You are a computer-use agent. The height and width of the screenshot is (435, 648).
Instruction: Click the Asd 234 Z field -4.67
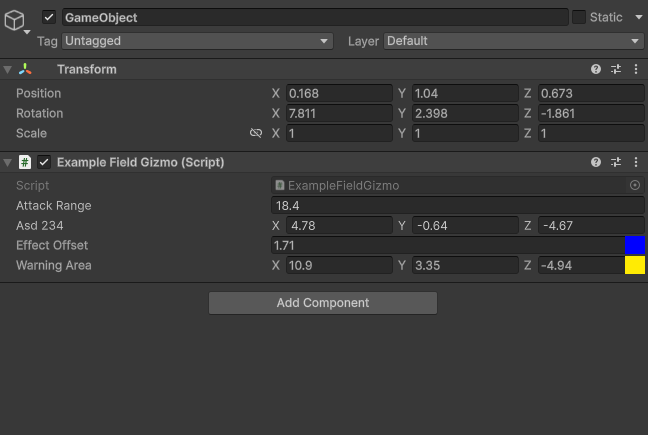[x=591, y=226]
